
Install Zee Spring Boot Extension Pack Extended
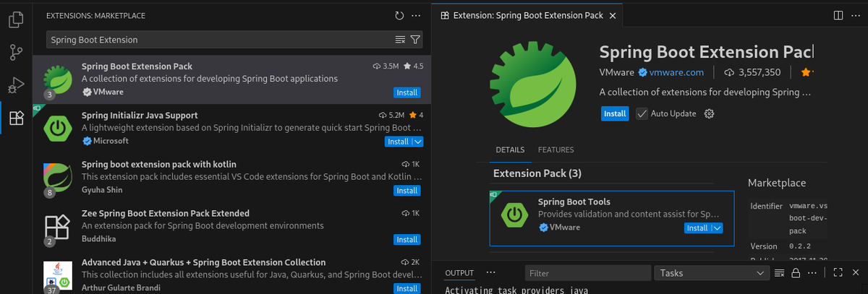(x=407, y=240)
